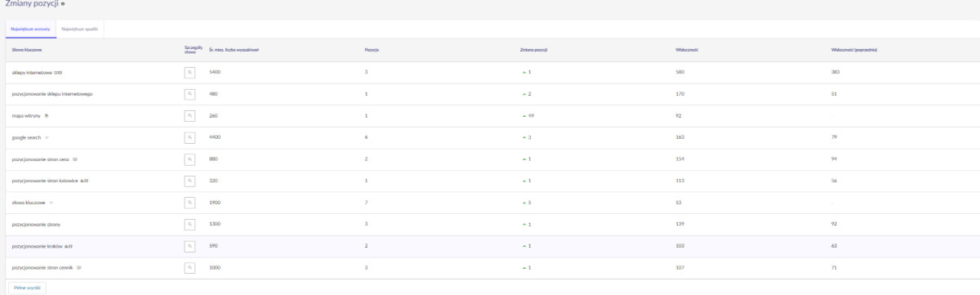The width and height of the screenshot is (980, 295).
Task: Click the SERP feature icon beside pozycjonowanie stron cennik
Action: pos(78,267)
